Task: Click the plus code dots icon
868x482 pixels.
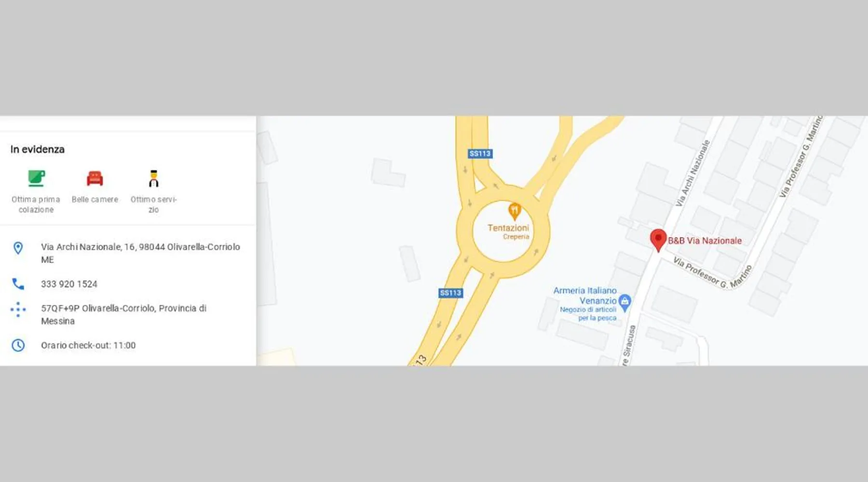Action: tap(18, 309)
